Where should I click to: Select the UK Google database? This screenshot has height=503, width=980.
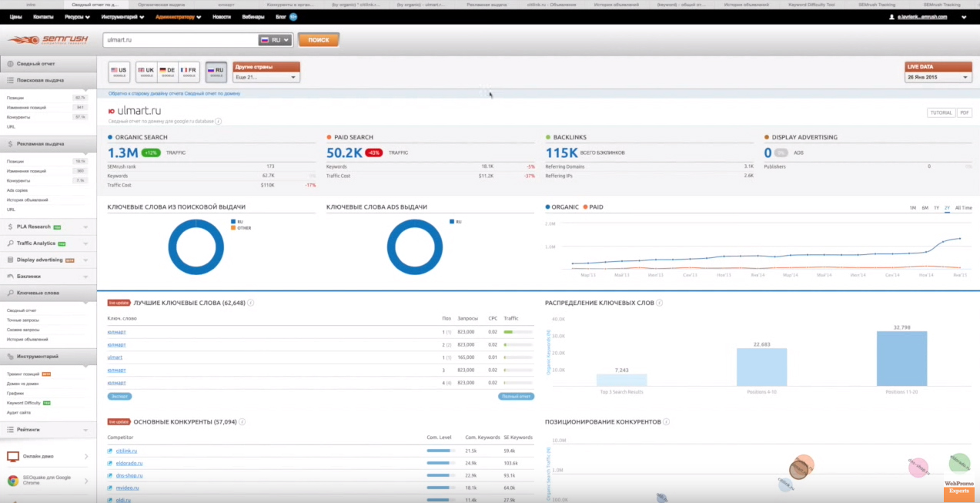pyautogui.click(x=145, y=72)
